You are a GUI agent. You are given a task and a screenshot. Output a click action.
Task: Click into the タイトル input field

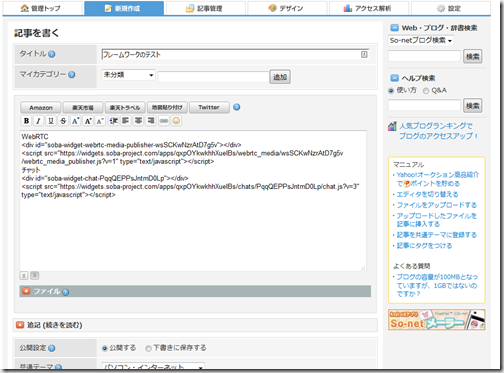pos(235,54)
